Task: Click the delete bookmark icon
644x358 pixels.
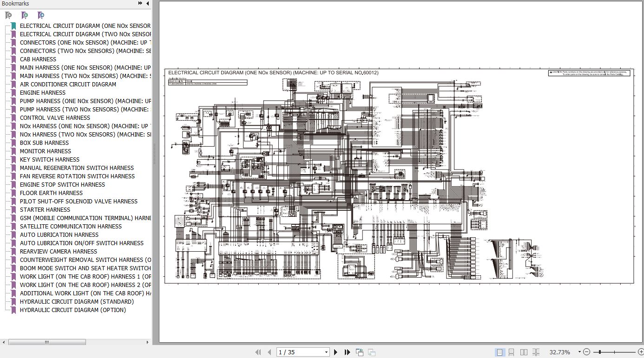Action: tap(8, 15)
